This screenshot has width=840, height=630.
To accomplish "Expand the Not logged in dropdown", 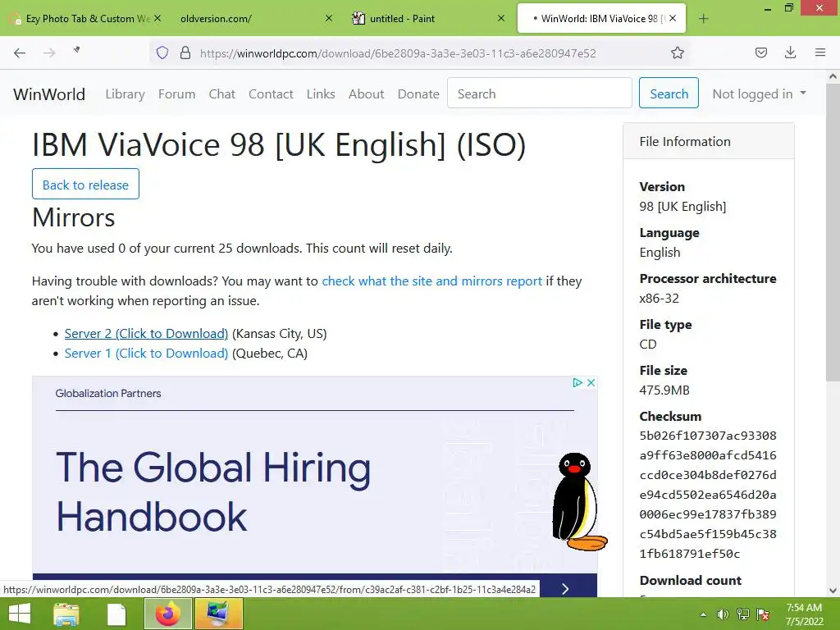I will [x=759, y=94].
